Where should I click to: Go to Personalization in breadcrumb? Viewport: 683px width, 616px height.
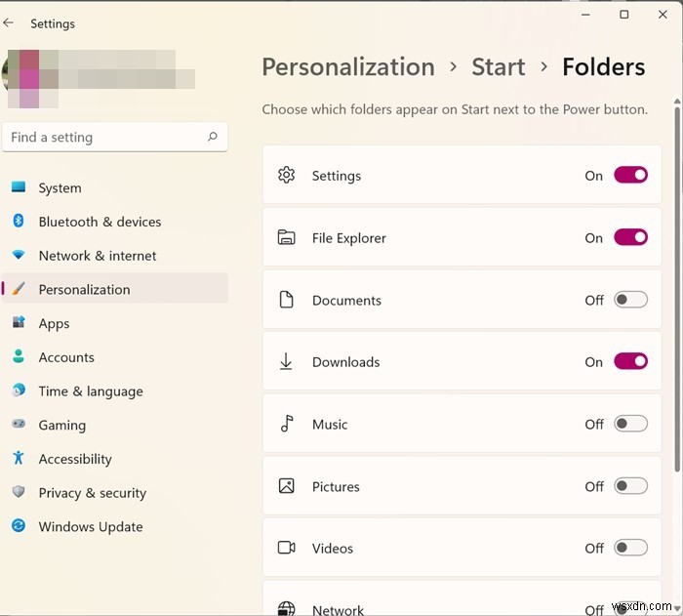(348, 67)
